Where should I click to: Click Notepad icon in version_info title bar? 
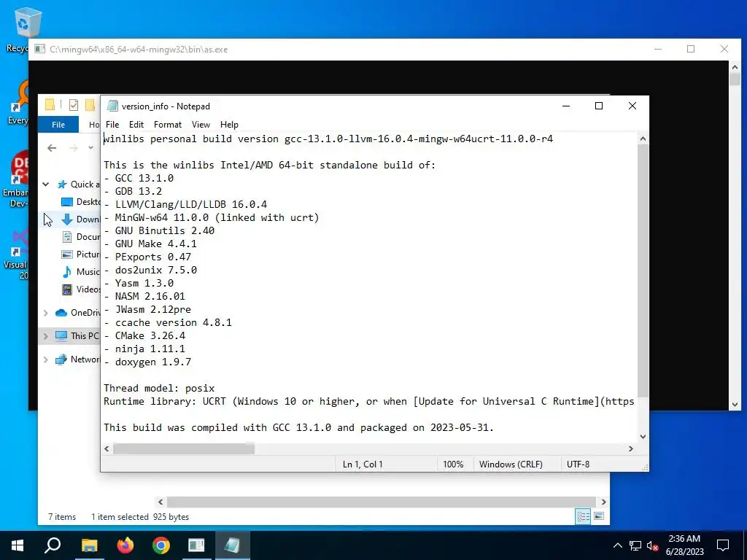112,106
